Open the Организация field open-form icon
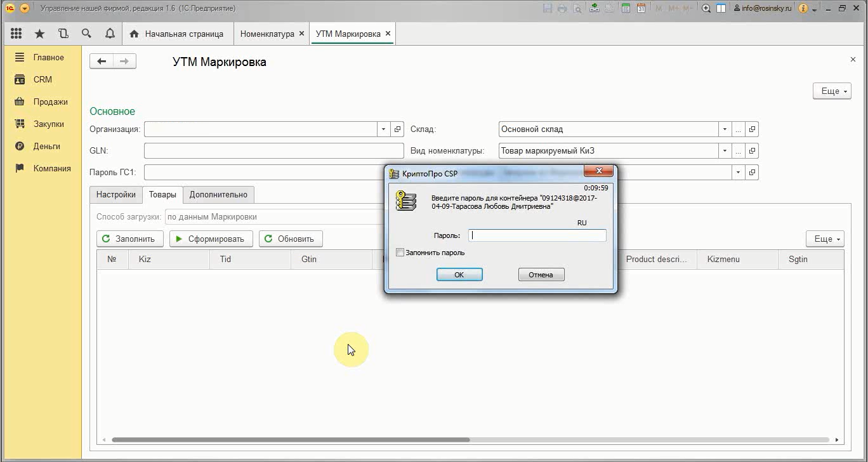This screenshot has width=868, height=462. [x=398, y=129]
